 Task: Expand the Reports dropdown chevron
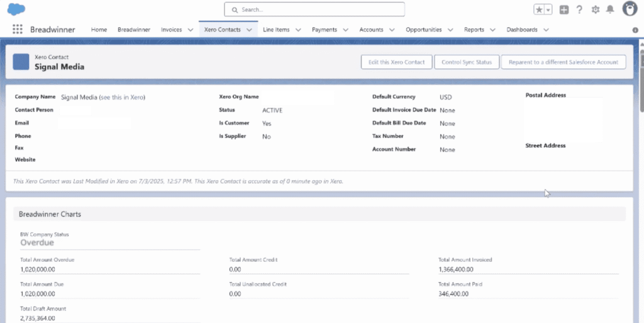[x=492, y=30]
